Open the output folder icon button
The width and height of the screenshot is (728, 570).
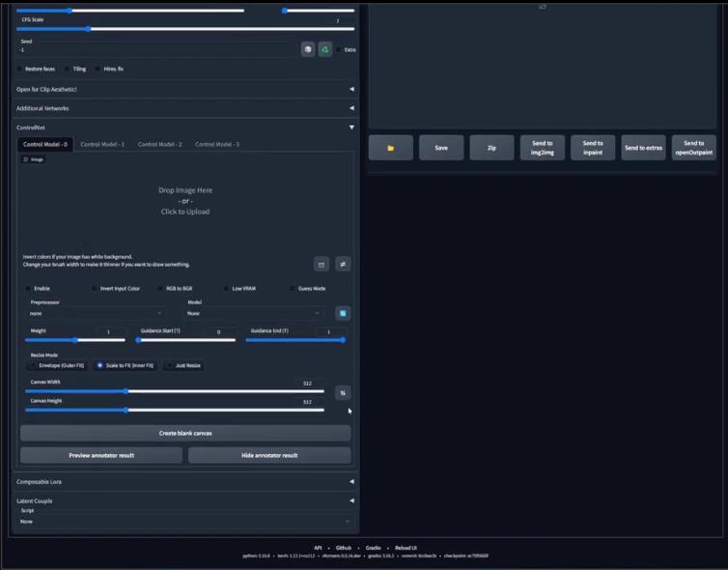[390, 148]
